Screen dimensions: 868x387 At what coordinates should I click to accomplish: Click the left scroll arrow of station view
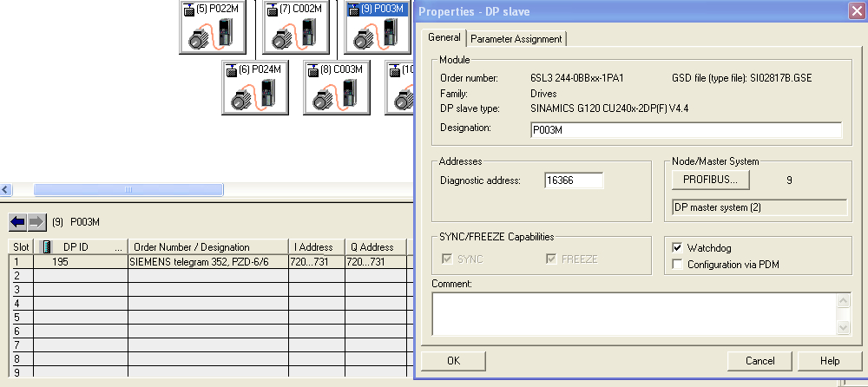5,190
